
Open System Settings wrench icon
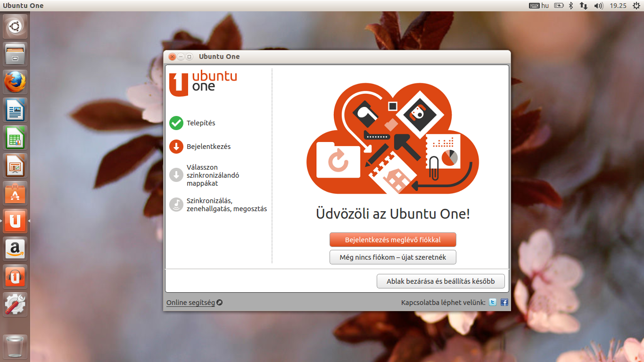pyautogui.click(x=15, y=304)
